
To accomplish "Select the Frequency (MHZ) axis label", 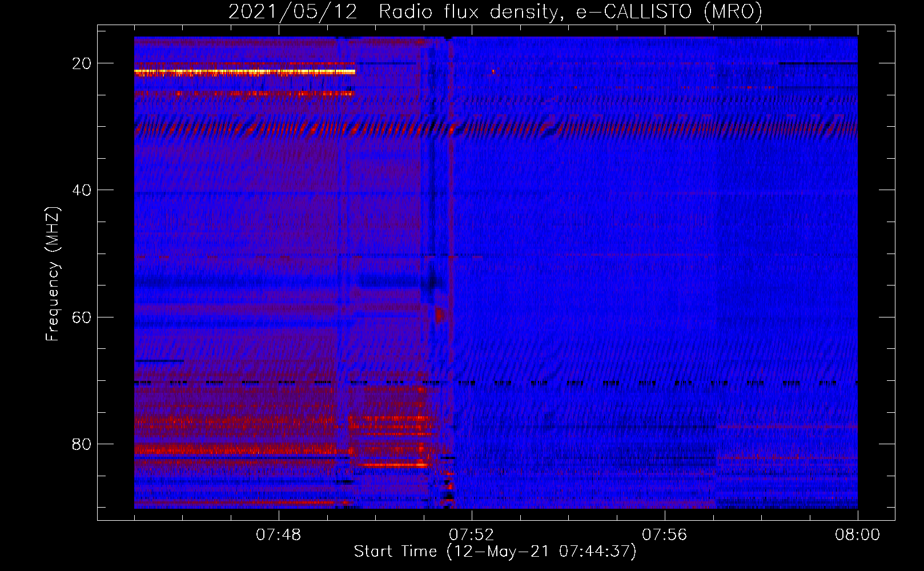I will tap(53, 274).
